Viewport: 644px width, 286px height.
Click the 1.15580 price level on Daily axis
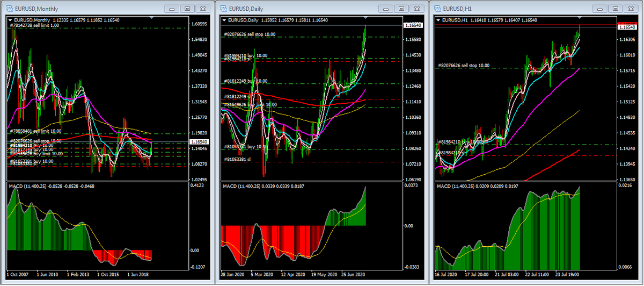[x=414, y=40]
